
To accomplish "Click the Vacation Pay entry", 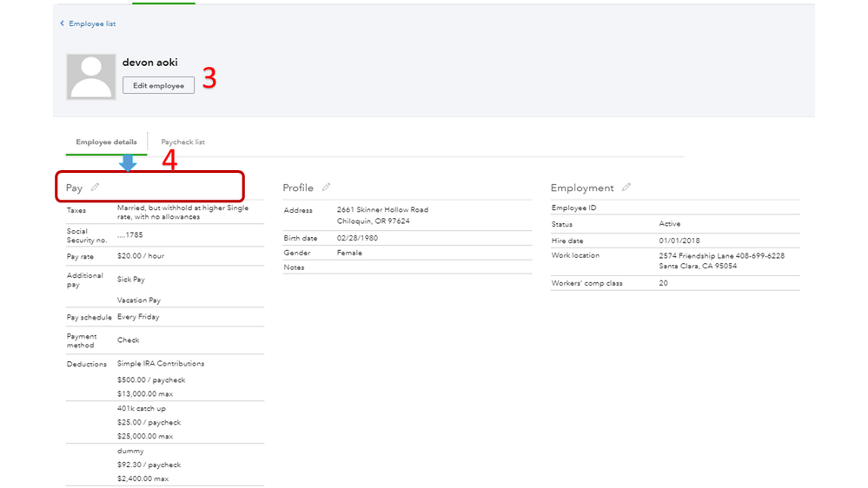I will (x=139, y=300).
